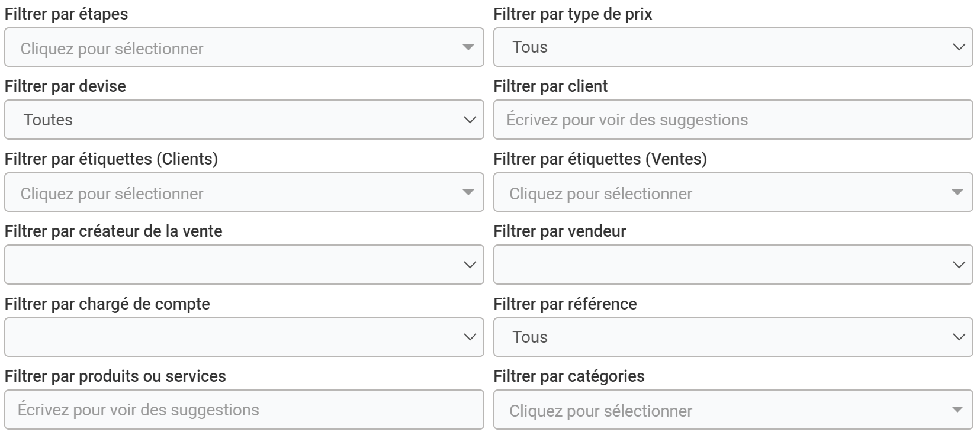Open Filtrer par étiquettes (Clients) selector
Image resolution: width=980 pixels, height=435 pixels.
click(x=237, y=193)
